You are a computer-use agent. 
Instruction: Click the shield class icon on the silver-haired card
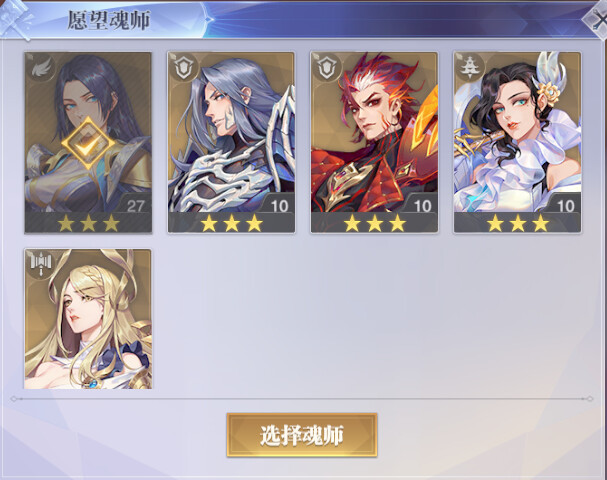coord(183,67)
